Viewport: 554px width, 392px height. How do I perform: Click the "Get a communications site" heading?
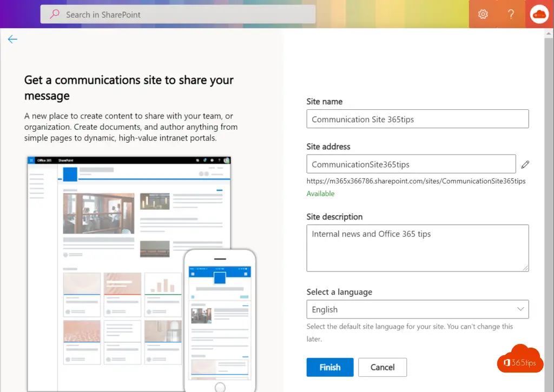[129, 88]
